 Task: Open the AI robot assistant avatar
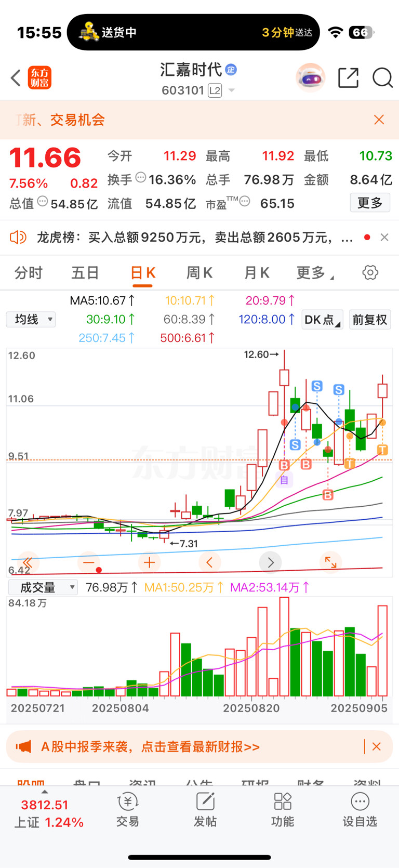pos(311,78)
